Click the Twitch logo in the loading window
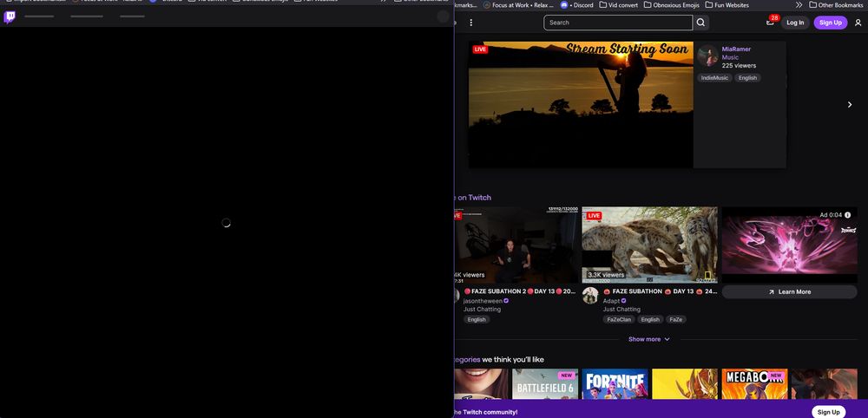Screen dimensions: 868x418 tap(10, 17)
